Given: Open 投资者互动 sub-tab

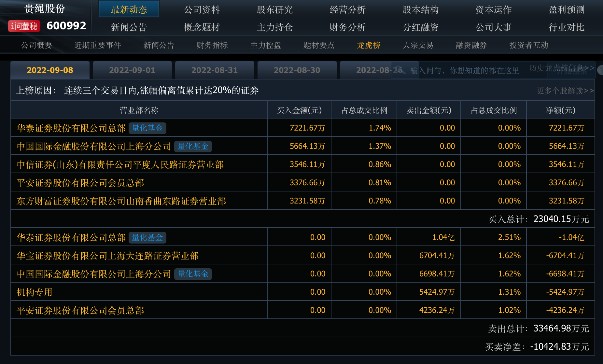Looking at the screenshot, I should click(529, 45).
